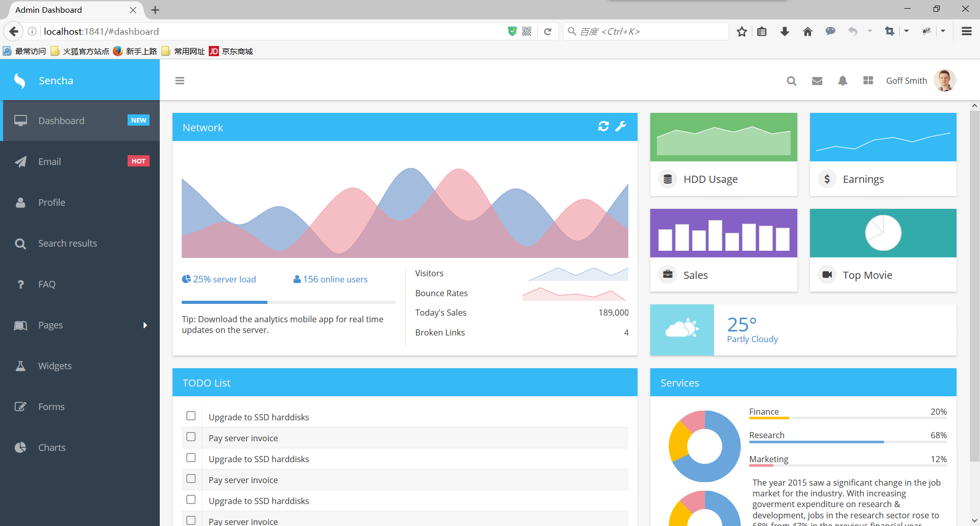
Task: Click the Today's Sales 189,000 value
Action: pyautogui.click(x=614, y=313)
